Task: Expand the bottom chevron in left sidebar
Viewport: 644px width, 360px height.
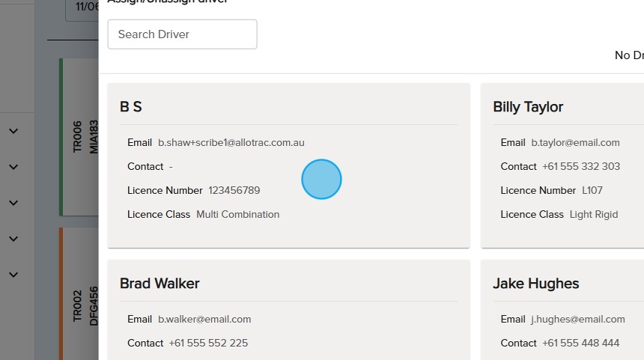Action: [x=13, y=275]
